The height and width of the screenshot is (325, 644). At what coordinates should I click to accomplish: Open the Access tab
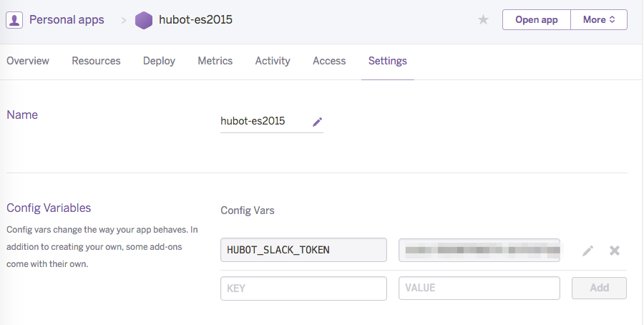pos(329,61)
